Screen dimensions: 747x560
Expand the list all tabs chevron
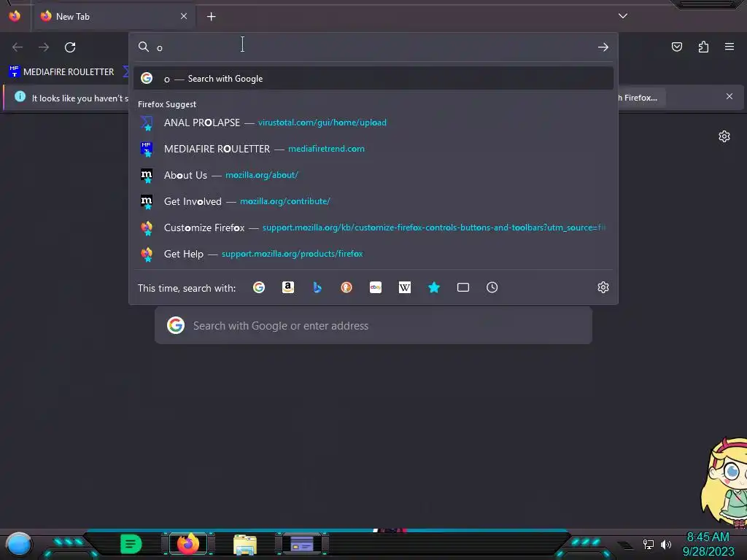(623, 16)
